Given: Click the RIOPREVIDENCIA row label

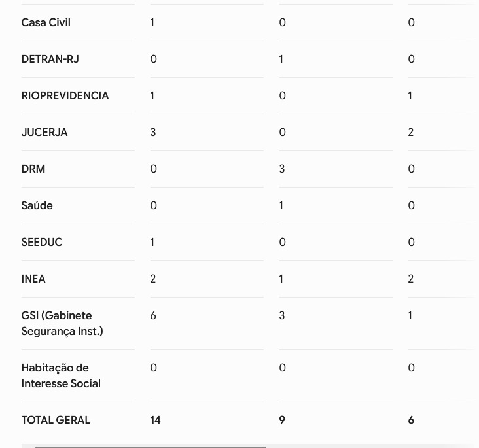Looking at the screenshot, I should 65,95.
